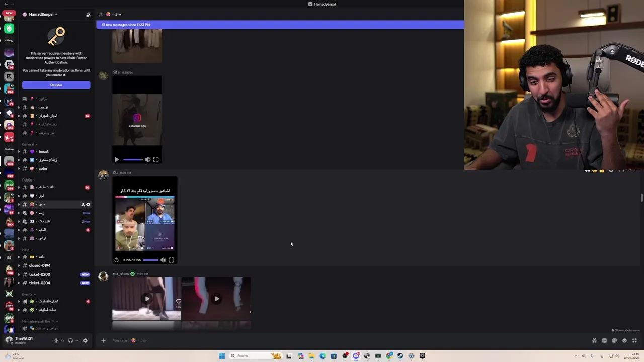This screenshot has width=644, height=362.
Task: Open settings gear of the selected channel
Action: pyautogui.click(x=88, y=205)
